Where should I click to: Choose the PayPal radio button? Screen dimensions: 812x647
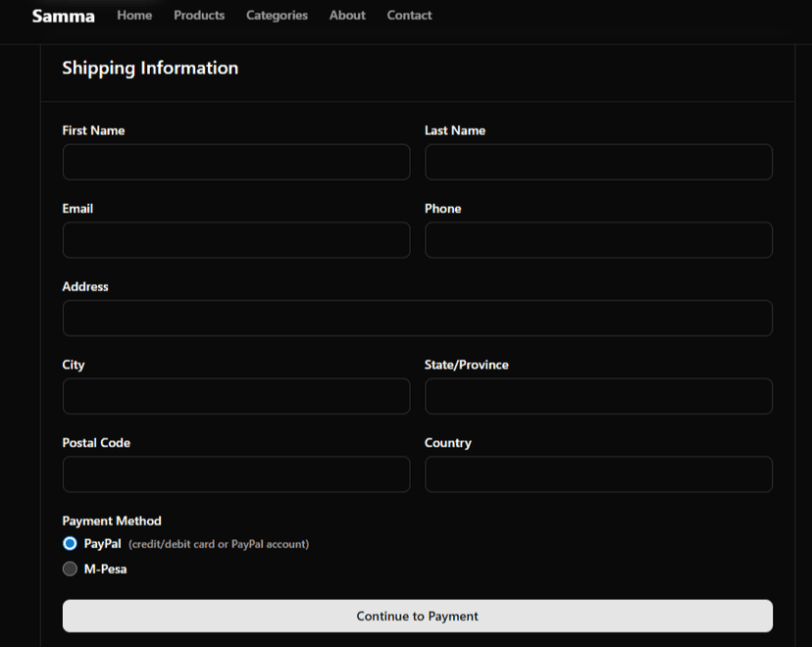click(x=70, y=544)
